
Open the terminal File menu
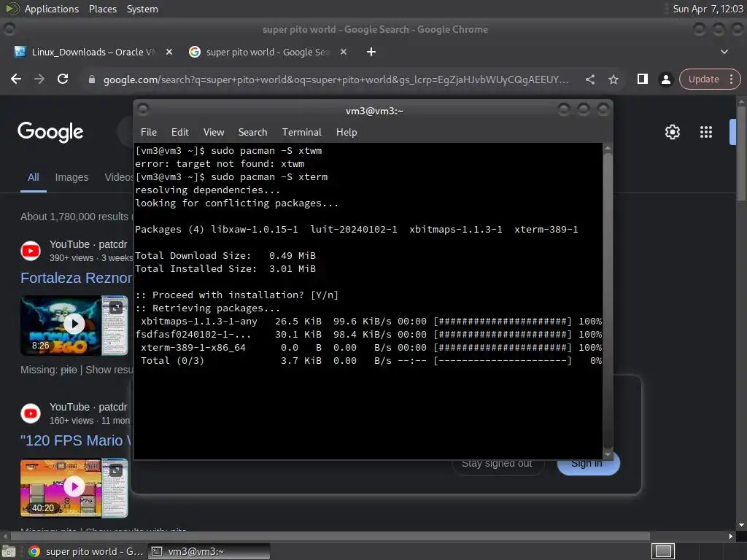tap(149, 133)
